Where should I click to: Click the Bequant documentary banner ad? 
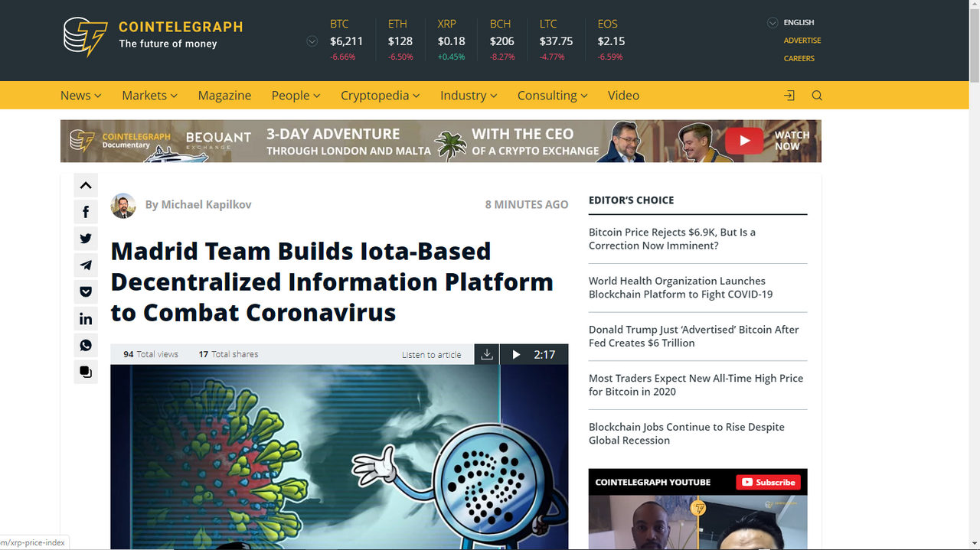441,141
